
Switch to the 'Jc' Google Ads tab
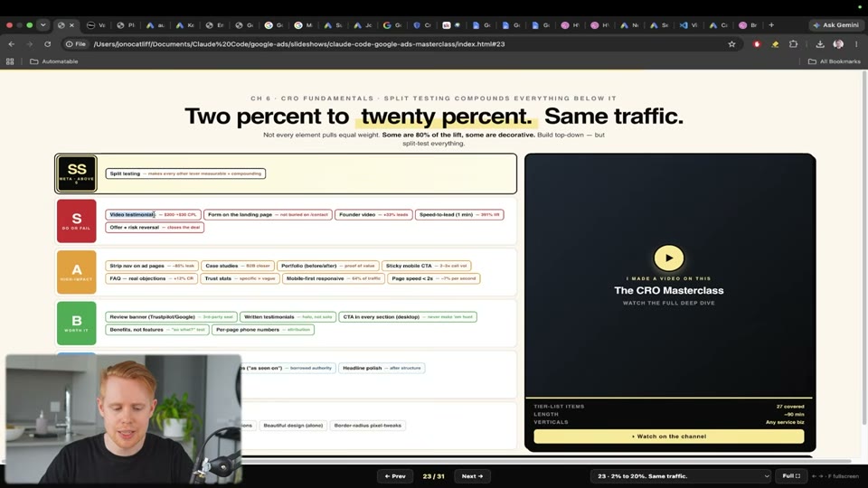363,25
